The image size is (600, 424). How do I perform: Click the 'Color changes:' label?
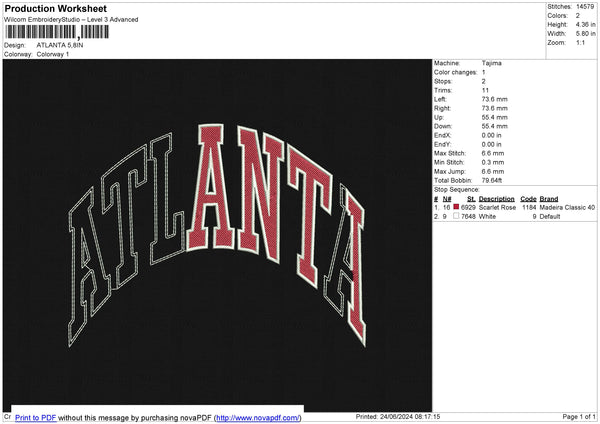click(455, 72)
